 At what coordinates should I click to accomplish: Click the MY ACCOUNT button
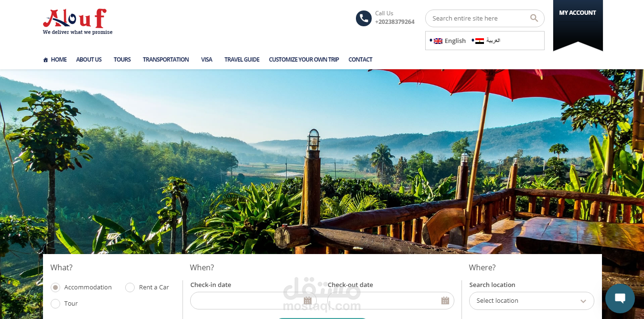pyautogui.click(x=578, y=13)
